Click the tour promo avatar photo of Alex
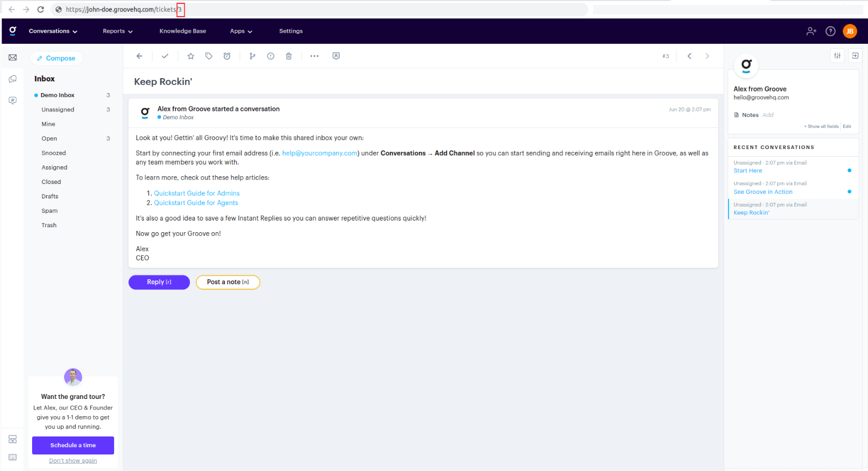This screenshot has height=471, width=868. (x=73, y=377)
